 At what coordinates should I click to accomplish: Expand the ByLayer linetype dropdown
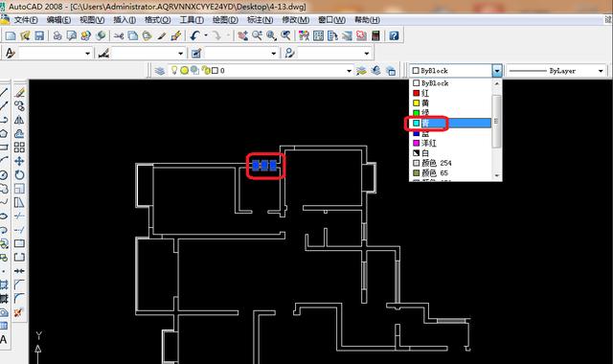[601, 71]
